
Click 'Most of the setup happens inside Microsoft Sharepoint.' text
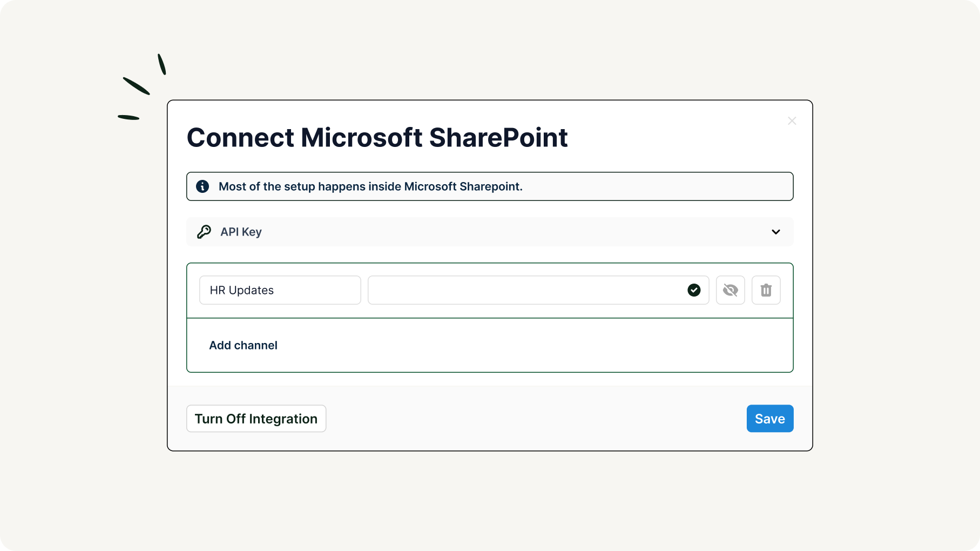(x=370, y=186)
